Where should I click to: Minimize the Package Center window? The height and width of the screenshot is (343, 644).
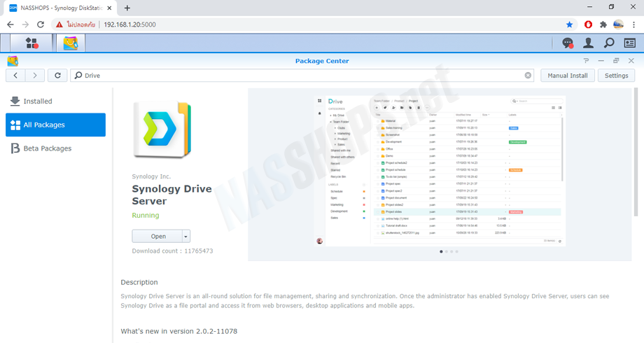coord(601,61)
